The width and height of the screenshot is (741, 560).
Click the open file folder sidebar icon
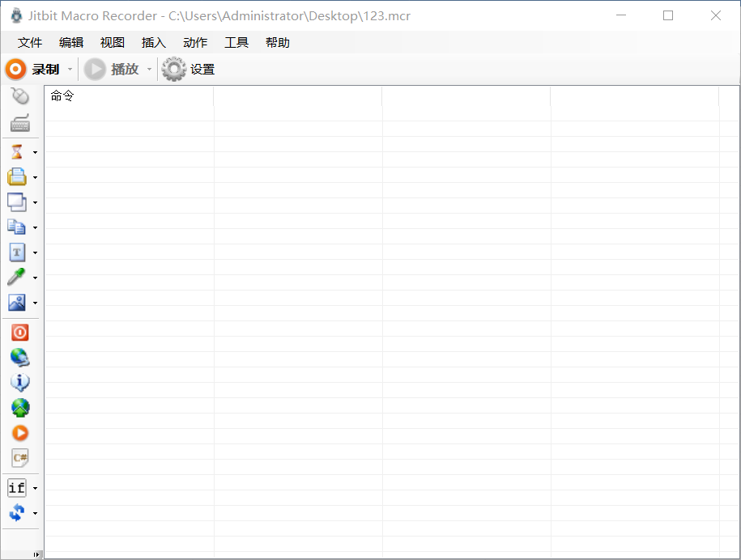point(17,176)
